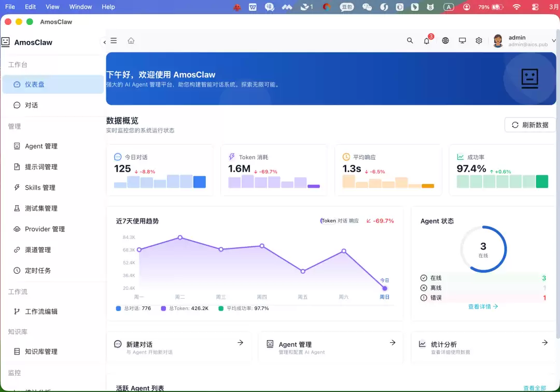
Task: Open the Window menu in menu bar
Action: [80, 7]
